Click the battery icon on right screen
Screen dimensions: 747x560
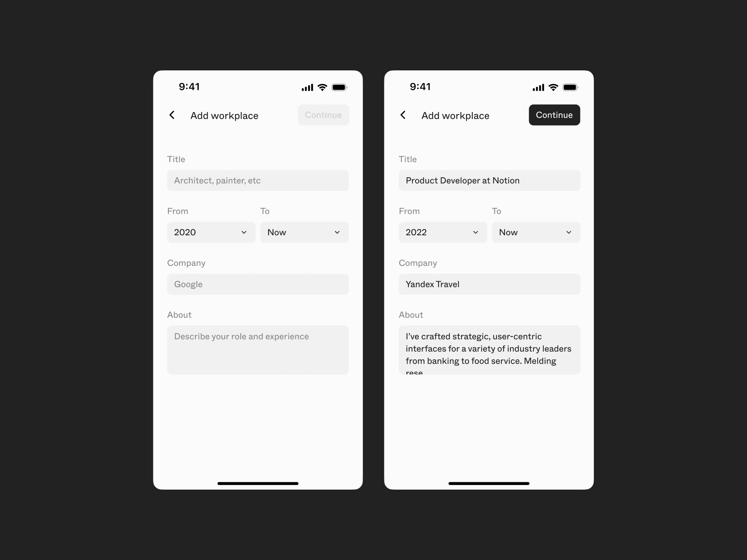coord(575,87)
